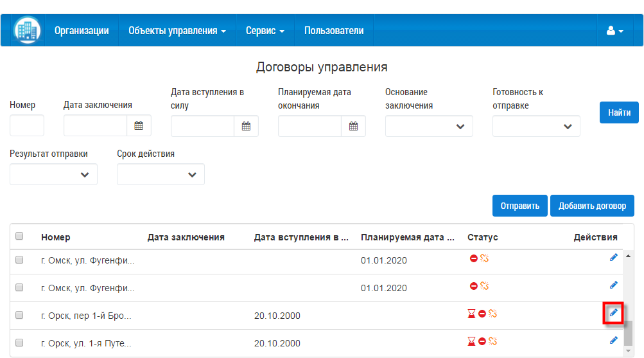Check second г. Омск, ул. Фугенфи... row
The width and height of the screenshot is (644, 358).
19,287
